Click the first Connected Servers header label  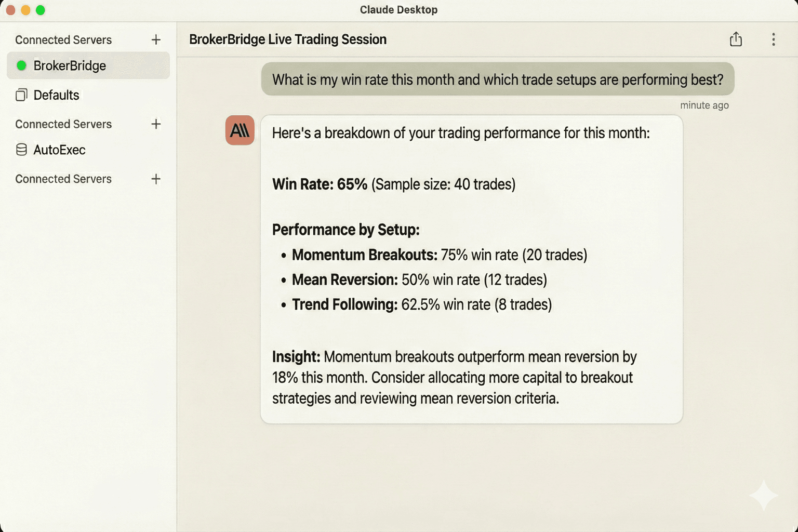coord(63,39)
